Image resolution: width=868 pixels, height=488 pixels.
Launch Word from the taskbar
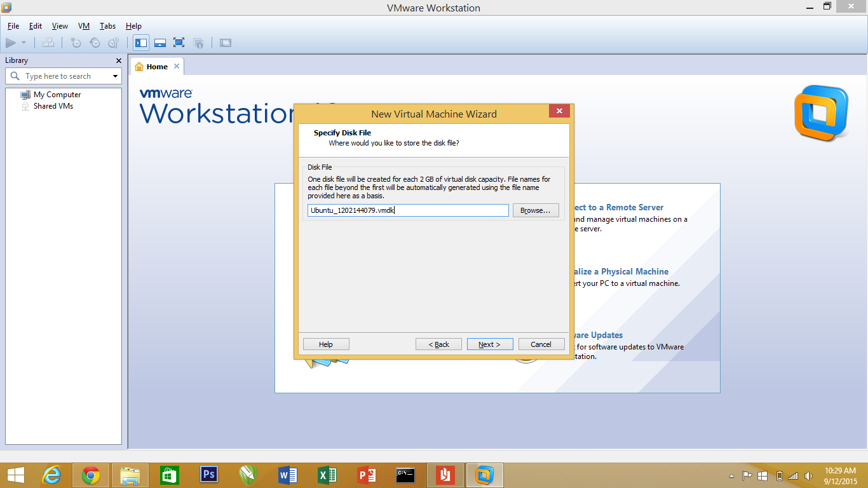288,475
